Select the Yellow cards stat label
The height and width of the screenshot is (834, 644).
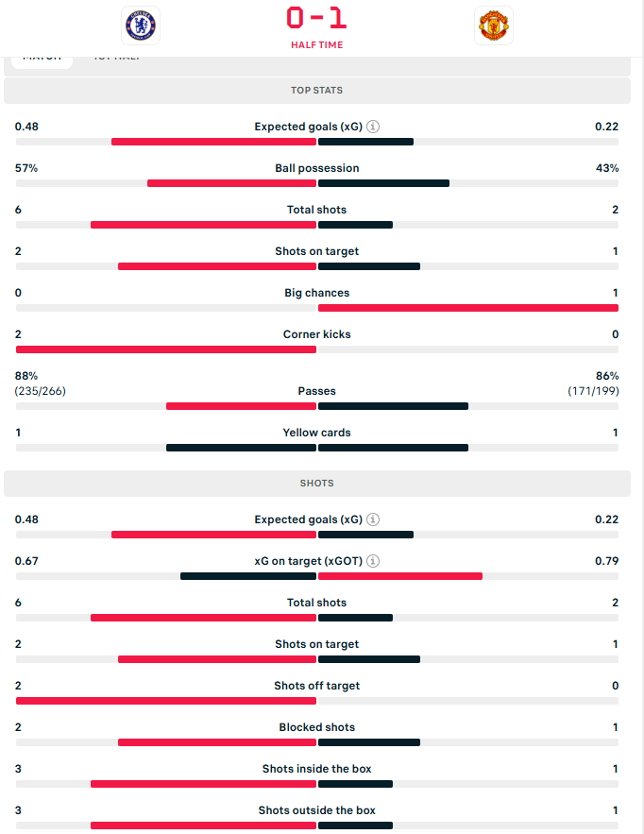pos(317,433)
